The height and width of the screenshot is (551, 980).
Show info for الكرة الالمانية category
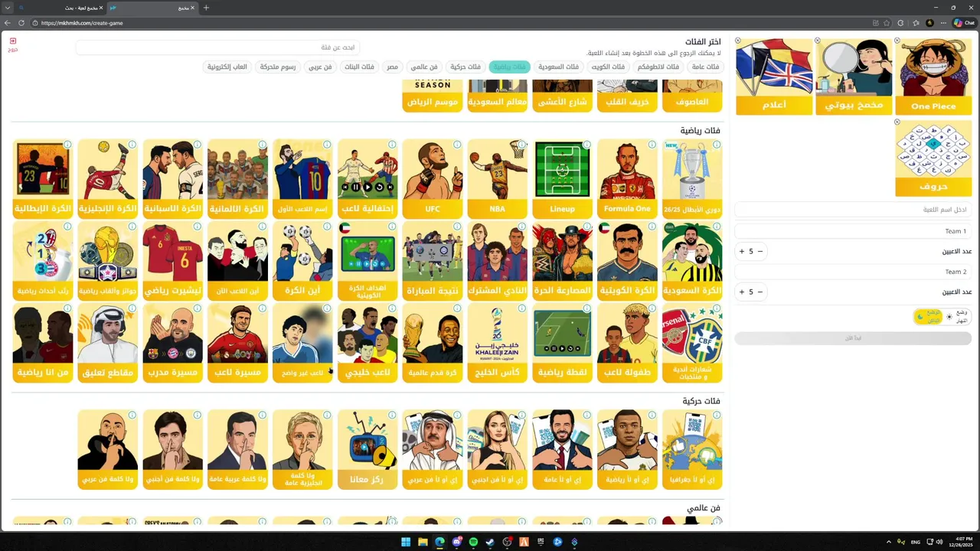pos(263,145)
